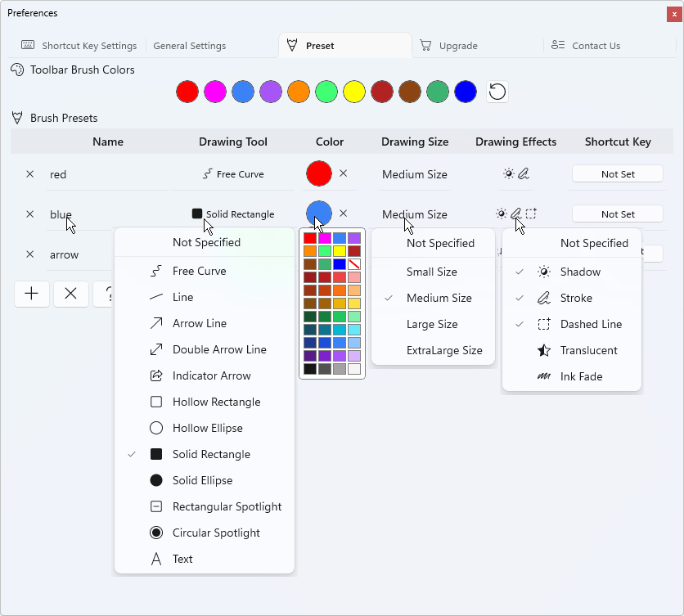The image size is (684, 616).
Task: Choose black swatch in the color palette popup
Action: click(310, 369)
